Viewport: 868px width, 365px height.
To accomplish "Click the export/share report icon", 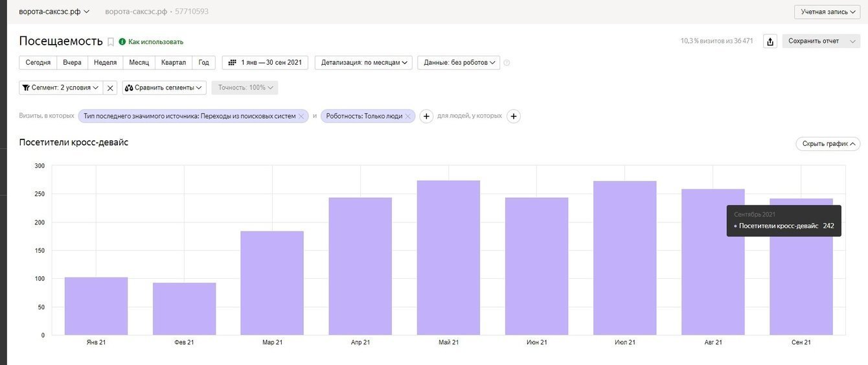I will 770,41.
